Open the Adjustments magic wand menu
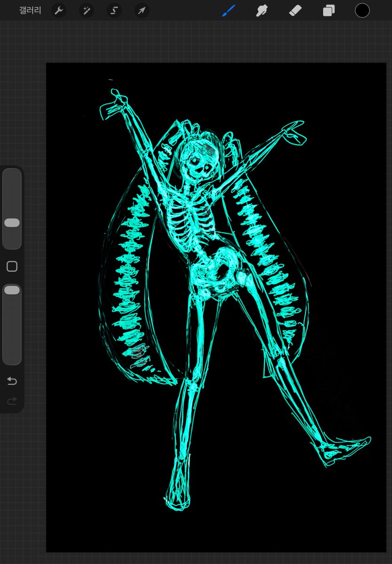The width and height of the screenshot is (392, 564). point(86,10)
